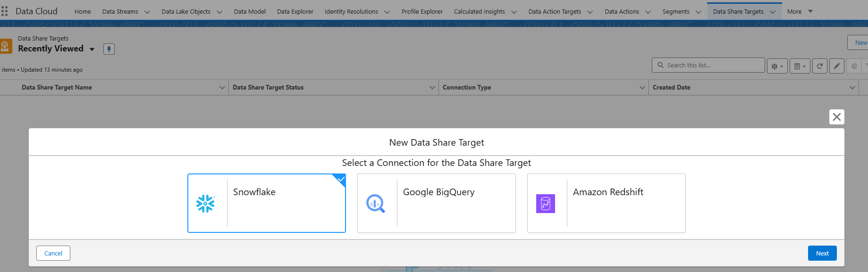Click the Search this list field
The height and width of the screenshot is (272, 868).
tap(708, 65)
